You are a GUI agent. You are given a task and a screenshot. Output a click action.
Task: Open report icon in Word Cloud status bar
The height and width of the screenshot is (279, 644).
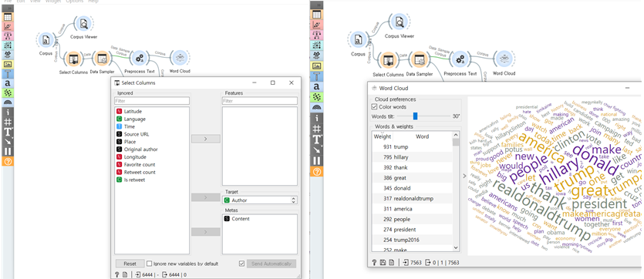coord(391,262)
